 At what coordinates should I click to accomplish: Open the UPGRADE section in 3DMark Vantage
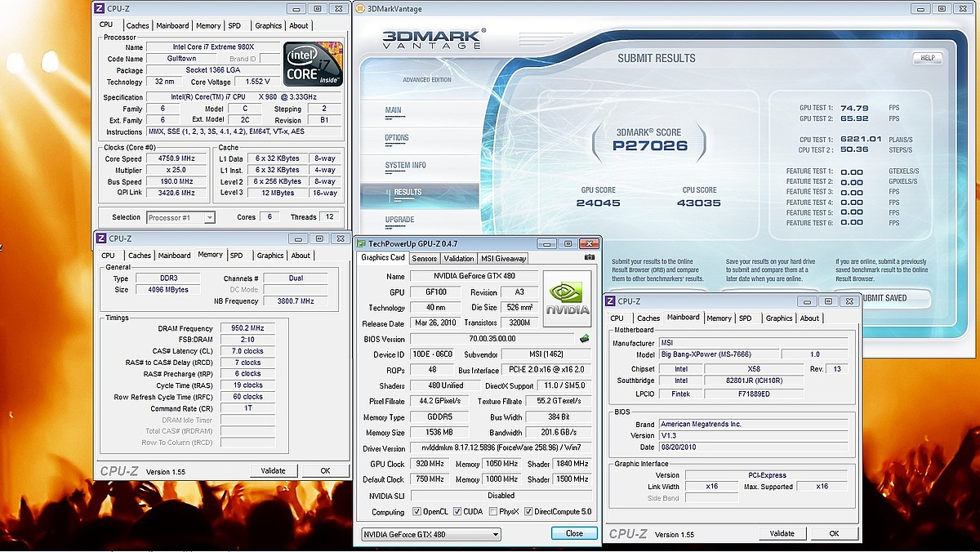399,220
